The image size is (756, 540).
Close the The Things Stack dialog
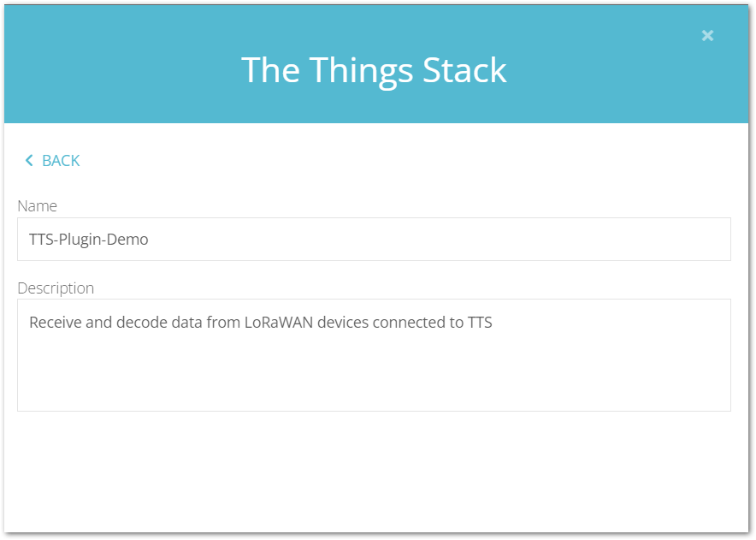707,35
